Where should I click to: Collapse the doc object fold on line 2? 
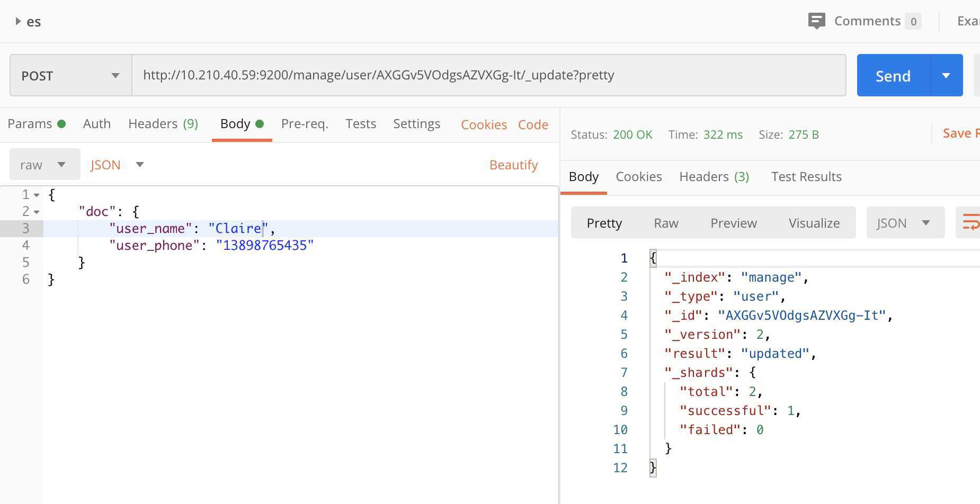pyautogui.click(x=37, y=212)
